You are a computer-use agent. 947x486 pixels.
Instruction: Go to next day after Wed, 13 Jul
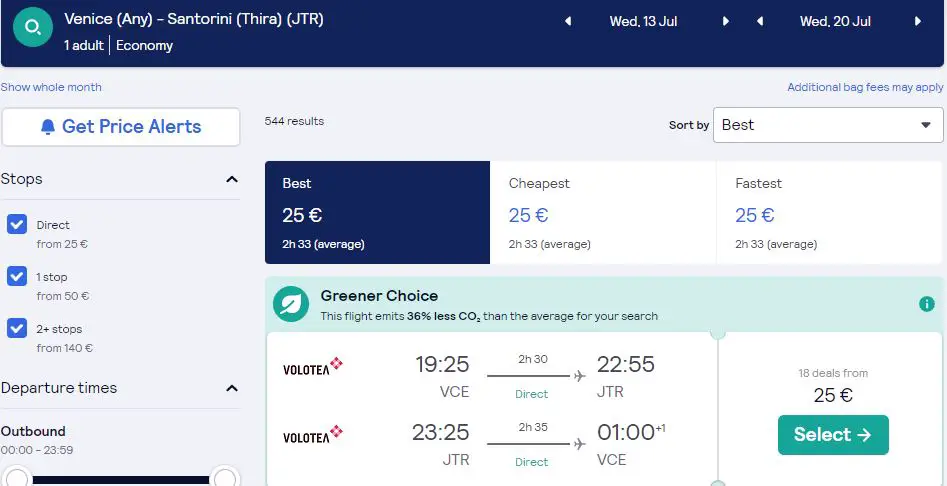point(725,22)
